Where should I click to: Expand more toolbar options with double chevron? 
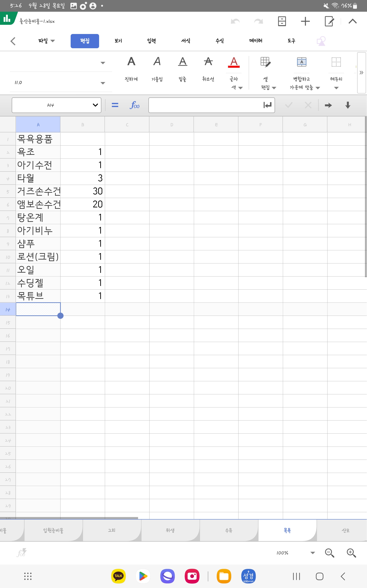point(361,73)
